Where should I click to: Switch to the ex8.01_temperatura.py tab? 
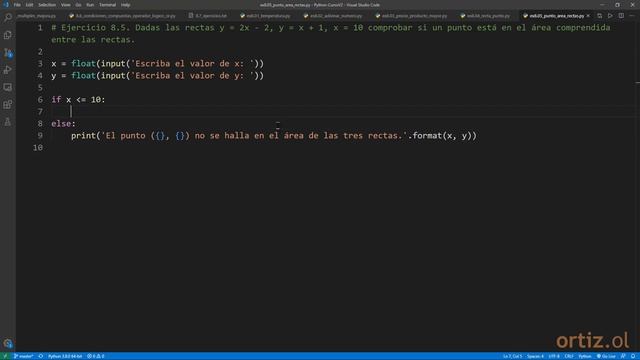(x=265, y=16)
